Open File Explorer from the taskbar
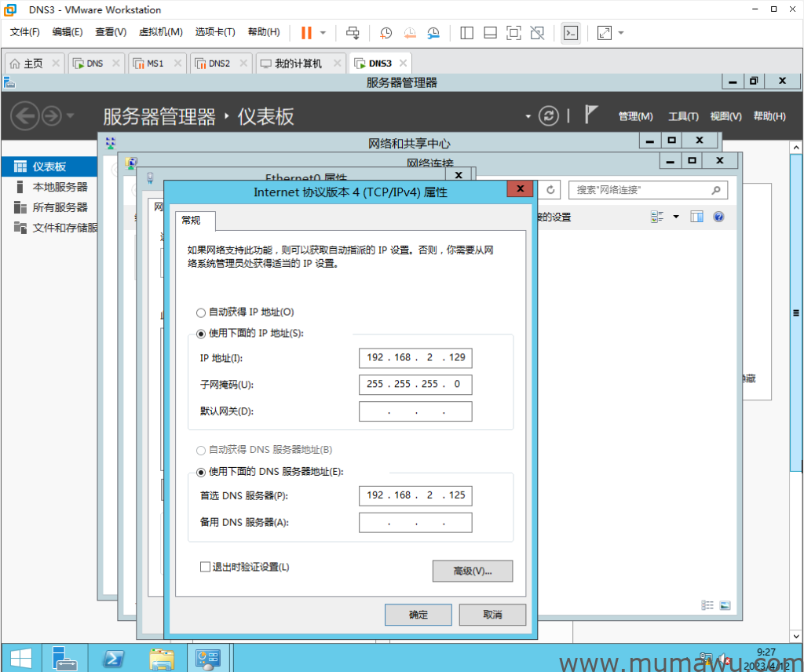The height and width of the screenshot is (672, 804). (x=162, y=659)
